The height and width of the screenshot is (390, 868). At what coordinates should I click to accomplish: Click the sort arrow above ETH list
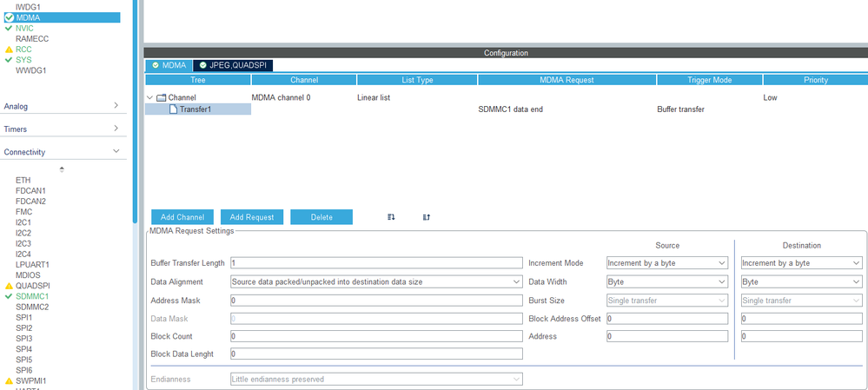coord(62,169)
